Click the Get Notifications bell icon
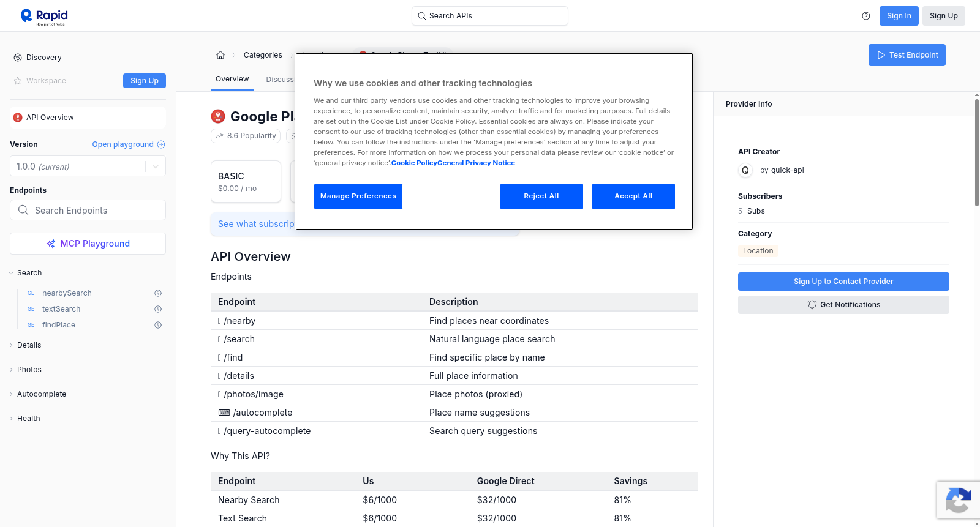Screen dimensions: 980x527 812,305
